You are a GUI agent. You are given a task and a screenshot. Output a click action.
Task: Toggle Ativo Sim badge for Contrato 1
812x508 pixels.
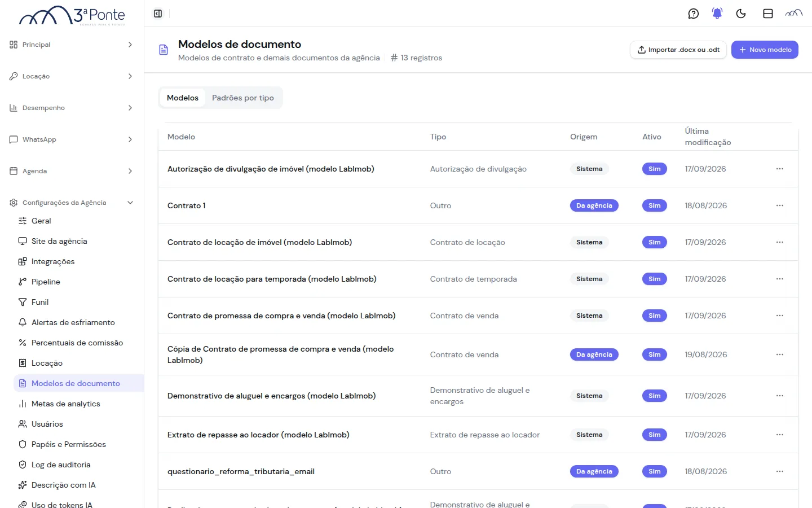(654, 205)
